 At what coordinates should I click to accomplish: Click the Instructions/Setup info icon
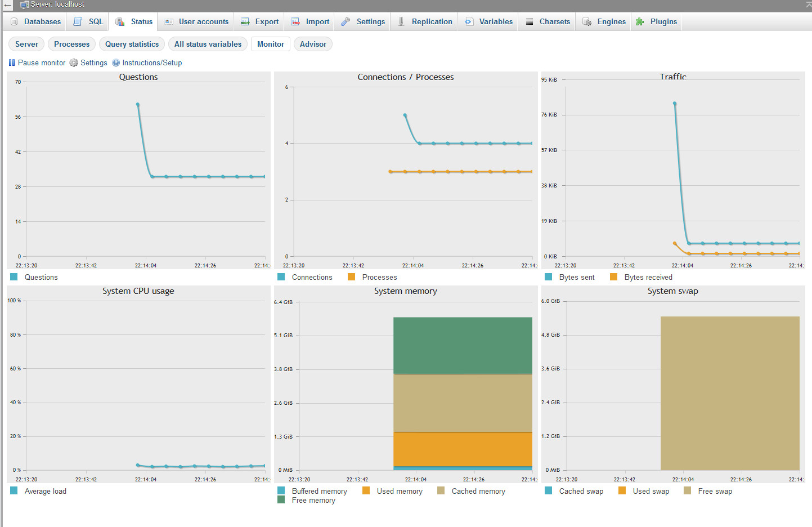coord(116,62)
